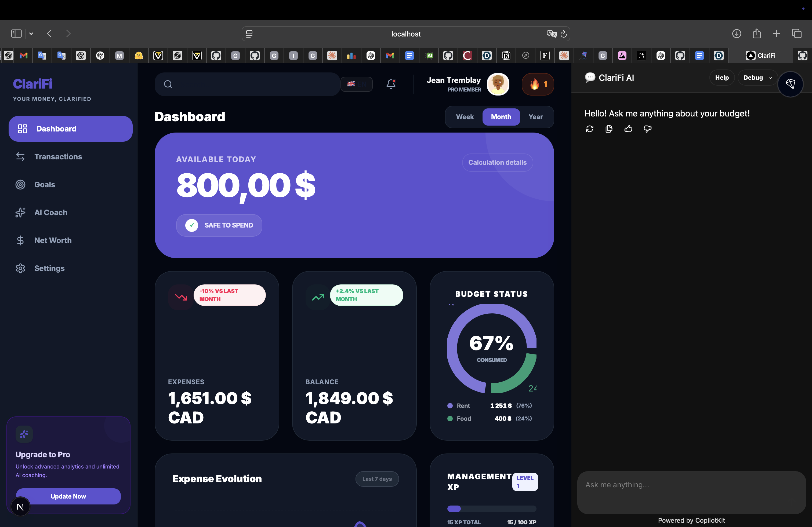
Task: Click the Management XP progress bar
Action: 491,508
